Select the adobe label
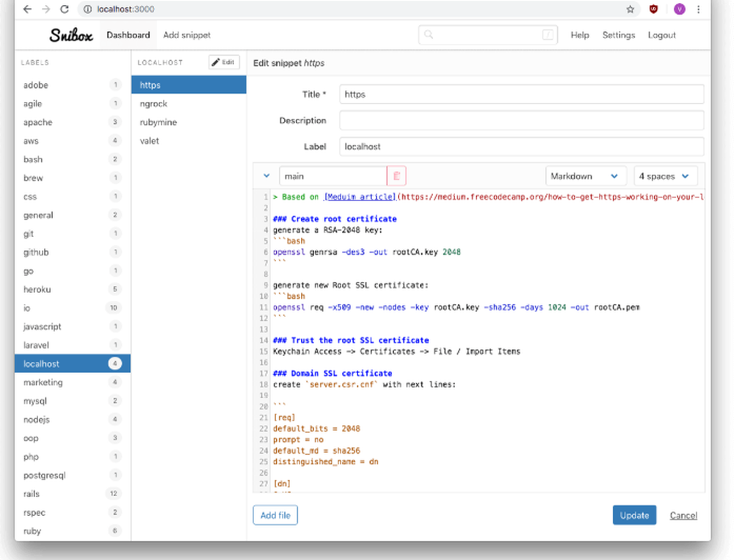The height and width of the screenshot is (560, 734). tap(73, 84)
